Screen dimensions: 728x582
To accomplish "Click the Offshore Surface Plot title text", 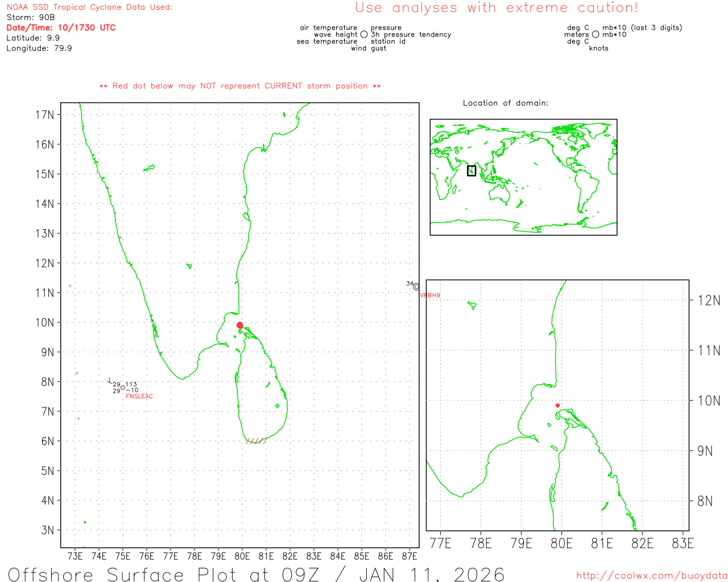I will click(256, 574).
